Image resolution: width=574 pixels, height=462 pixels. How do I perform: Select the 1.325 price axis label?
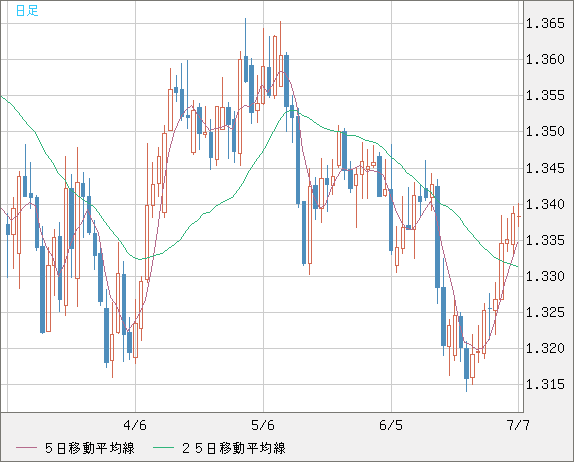(545, 312)
